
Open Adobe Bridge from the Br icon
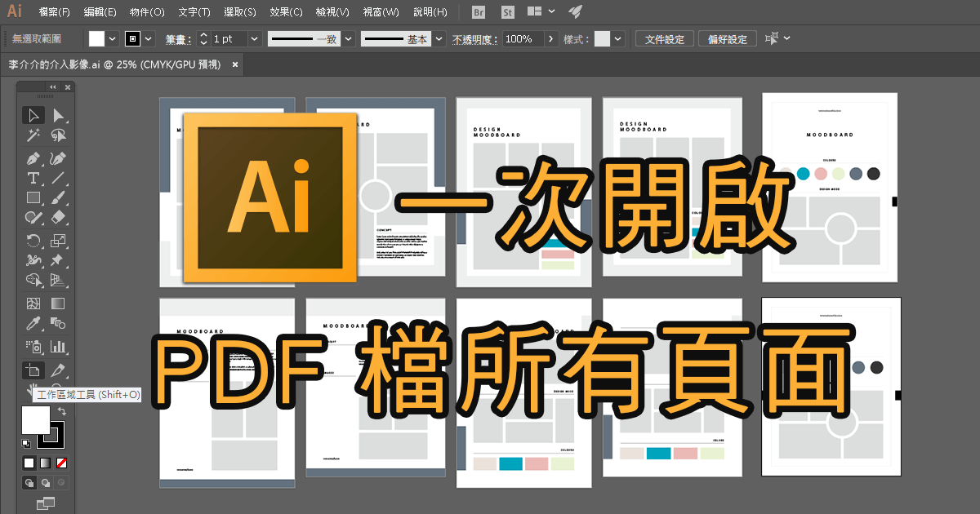tap(477, 12)
